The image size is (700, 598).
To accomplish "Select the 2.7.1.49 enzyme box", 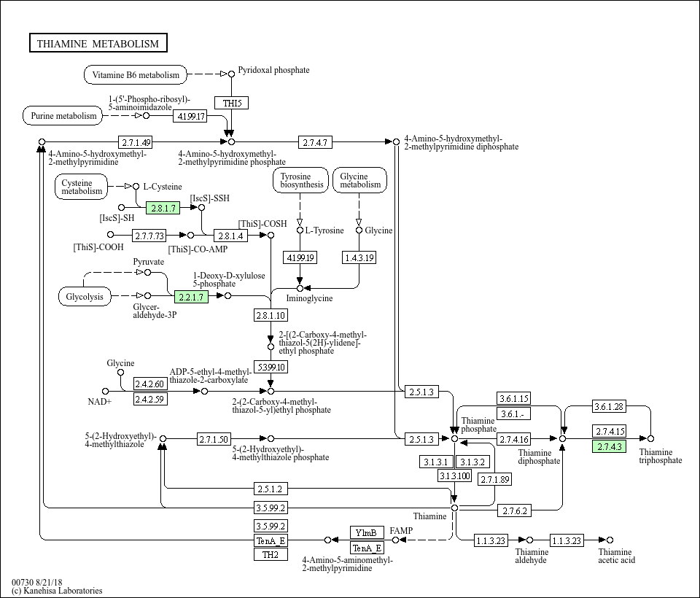I will tap(136, 141).
